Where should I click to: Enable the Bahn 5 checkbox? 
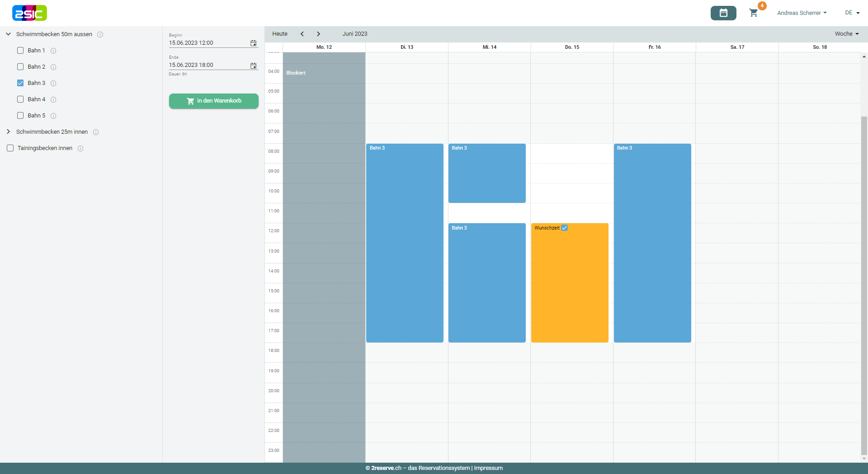[x=20, y=116]
